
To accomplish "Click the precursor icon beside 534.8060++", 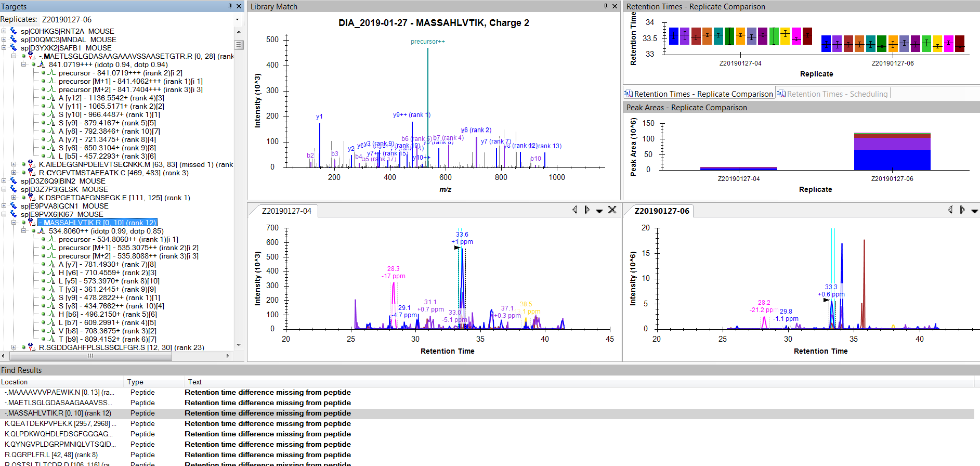I will (x=42, y=231).
